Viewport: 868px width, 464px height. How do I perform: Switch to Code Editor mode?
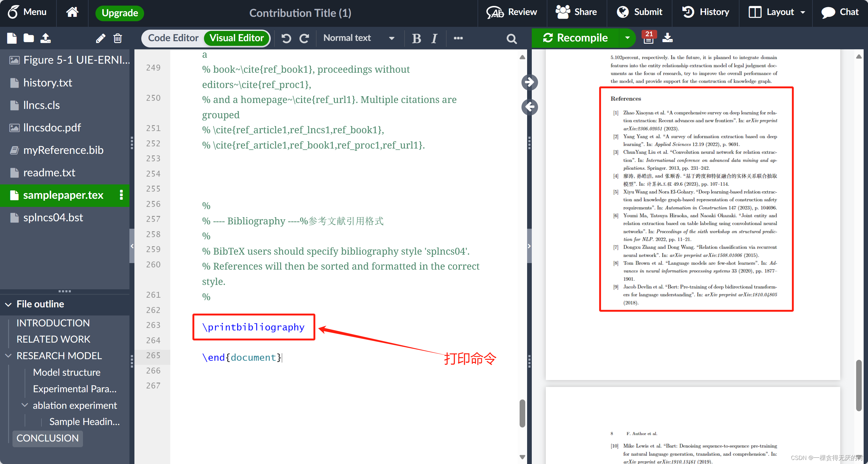pos(173,38)
